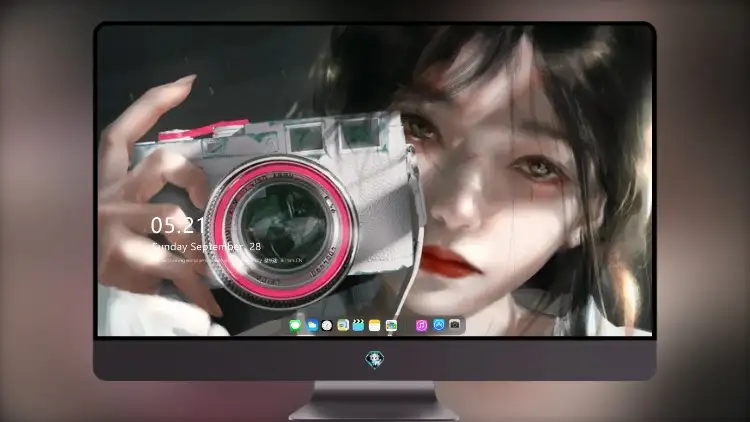This screenshot has height=422, width=750.
Task: Open the pink Music app in dock
Action: 421,325
